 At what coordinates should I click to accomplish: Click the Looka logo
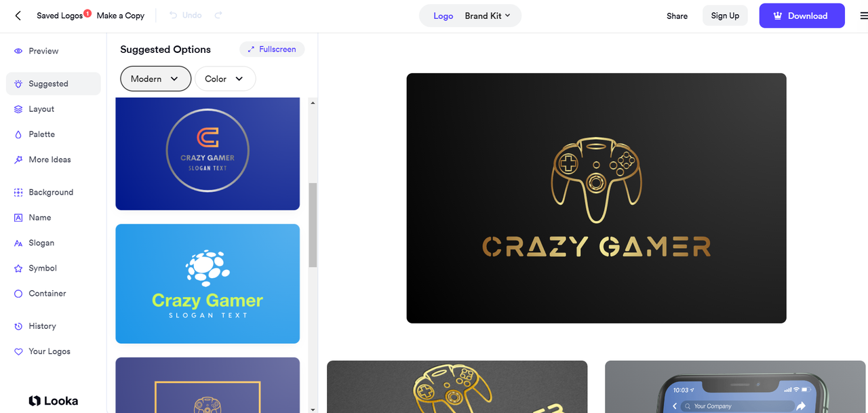coord(53,401)
